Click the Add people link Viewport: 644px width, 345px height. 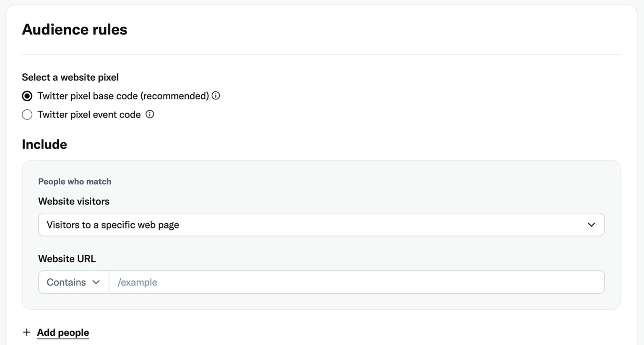pos(63,332)
